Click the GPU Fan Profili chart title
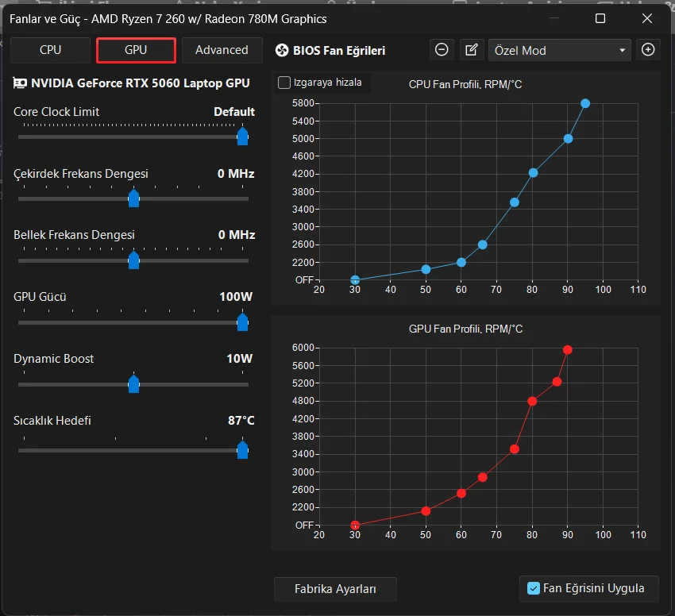675x616 pixels. (x=466, y=329)
